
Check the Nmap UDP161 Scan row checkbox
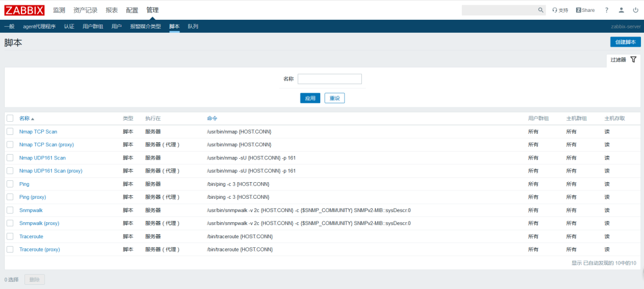click(x=10, y=158)
